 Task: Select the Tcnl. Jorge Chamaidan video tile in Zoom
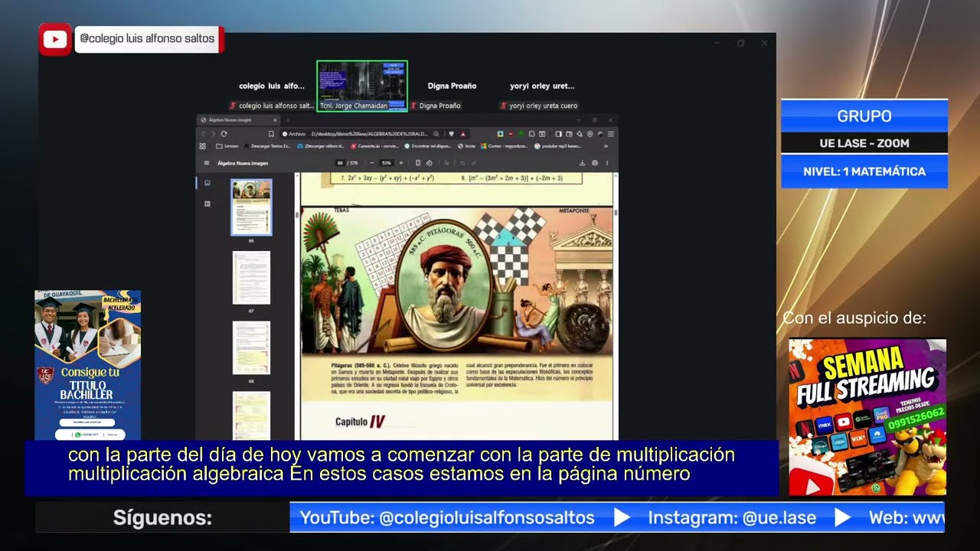pos(362,86)
